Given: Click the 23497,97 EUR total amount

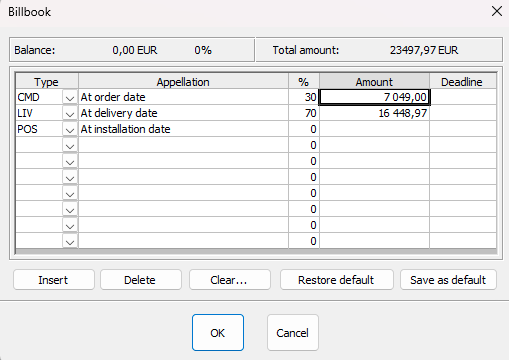Looking at the screenshot, I should pyautogui.click(x=424, y=50).
